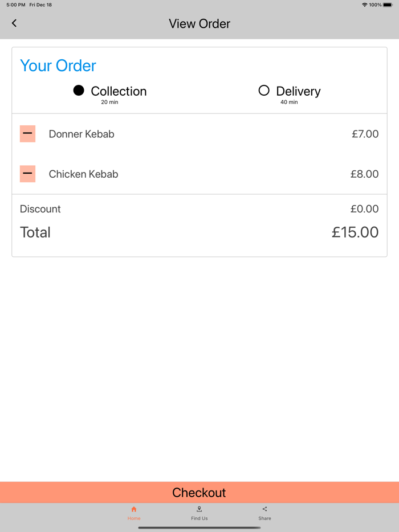
Task: Tap the £15.00 total amount
Action: [x=355, y=232]
